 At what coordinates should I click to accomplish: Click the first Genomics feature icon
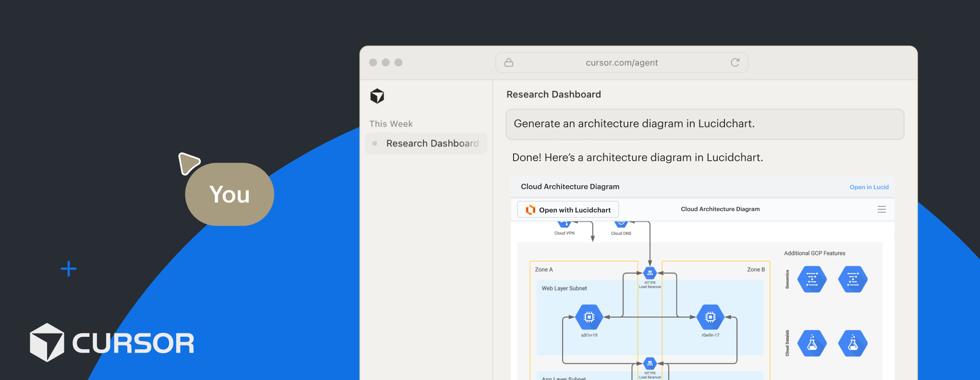tap(812, 279)
